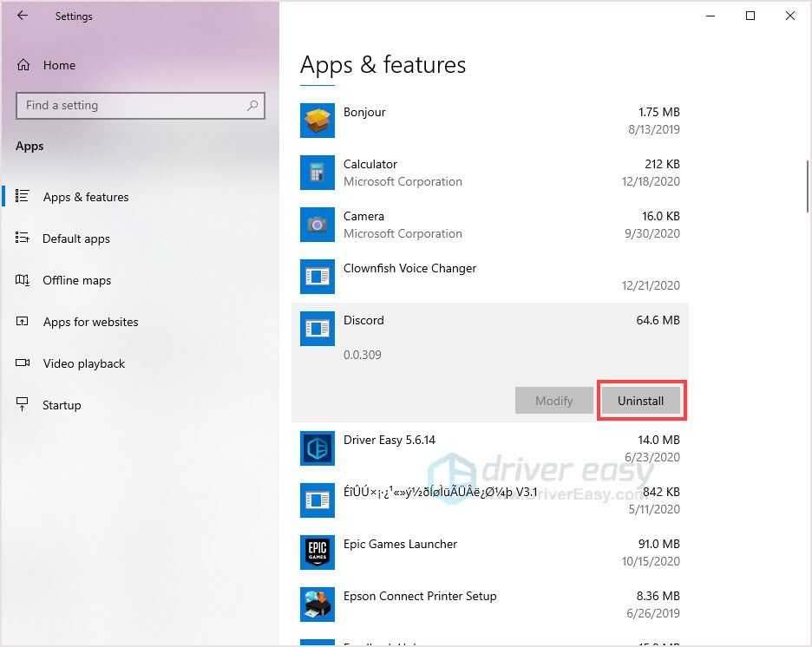
Task: Focus the Find a setting field
Action: (x=141, y=106)
